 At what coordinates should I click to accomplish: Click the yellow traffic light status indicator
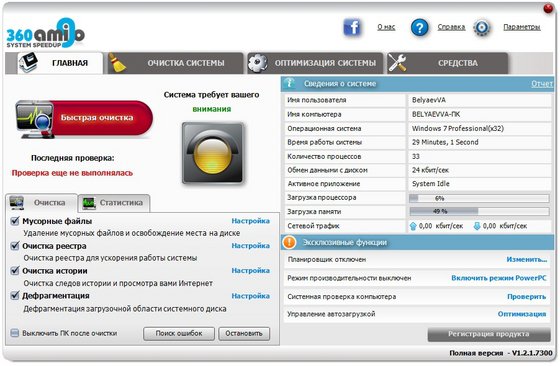point(213,153)
